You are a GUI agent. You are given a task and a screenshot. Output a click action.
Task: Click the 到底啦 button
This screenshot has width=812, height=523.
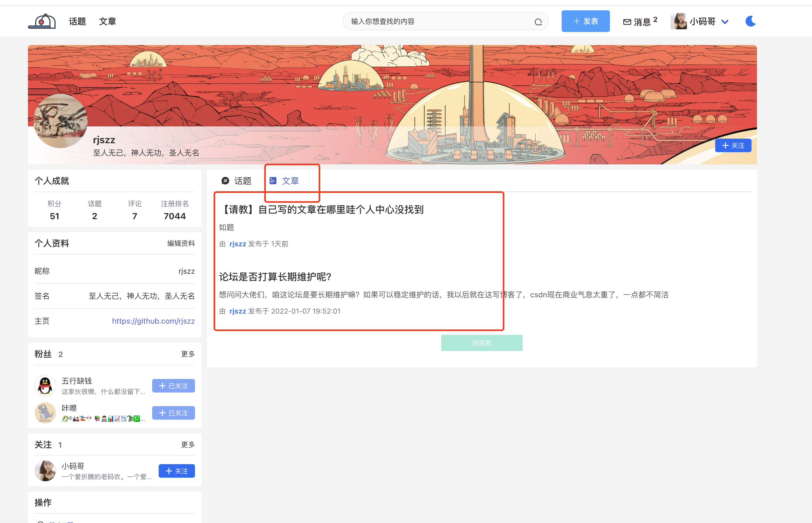(482, 343)
